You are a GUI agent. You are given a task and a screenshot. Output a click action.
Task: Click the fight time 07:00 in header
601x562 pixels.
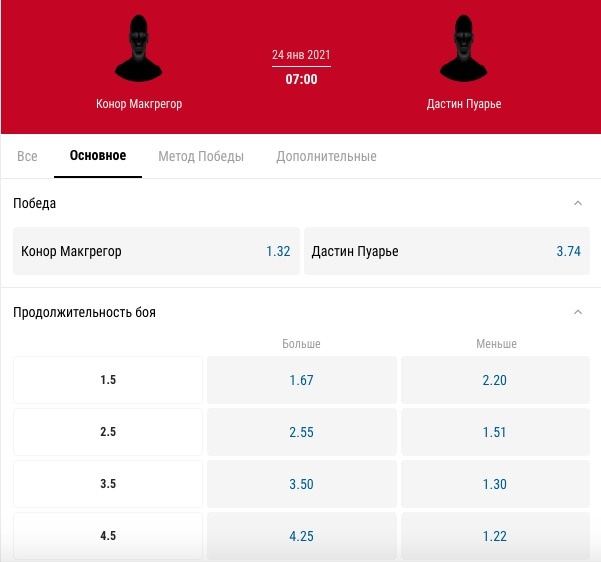coord(301,79)
